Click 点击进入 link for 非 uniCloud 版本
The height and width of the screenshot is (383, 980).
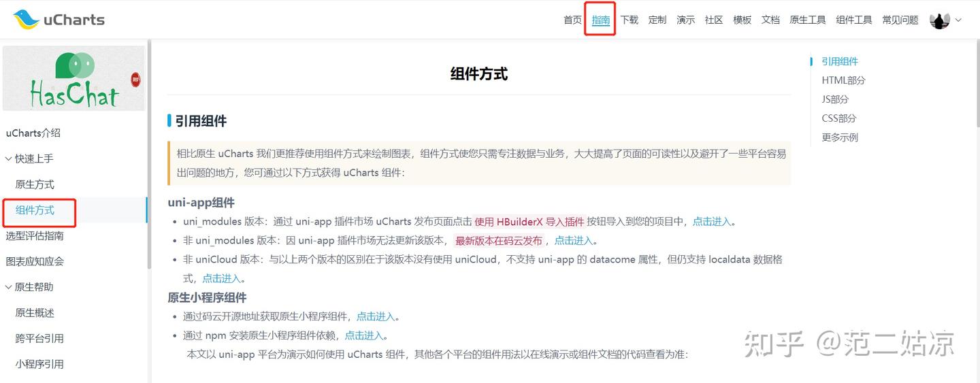(222, 278)
